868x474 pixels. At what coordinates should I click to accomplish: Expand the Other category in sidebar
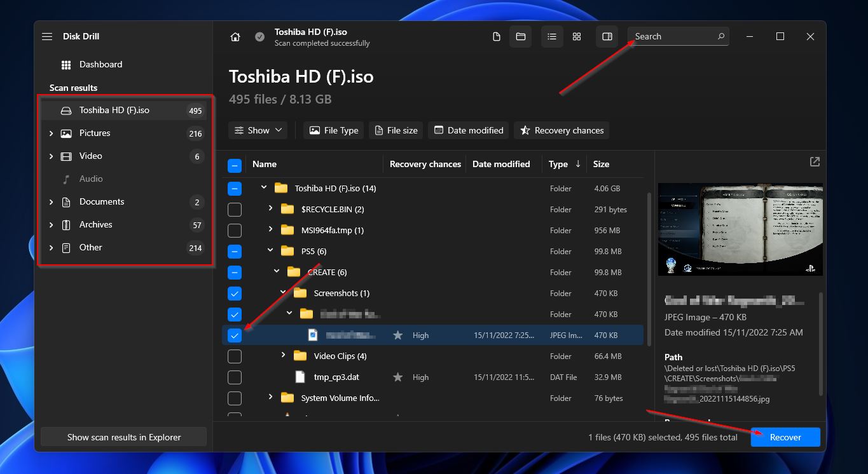click(51, 248)
